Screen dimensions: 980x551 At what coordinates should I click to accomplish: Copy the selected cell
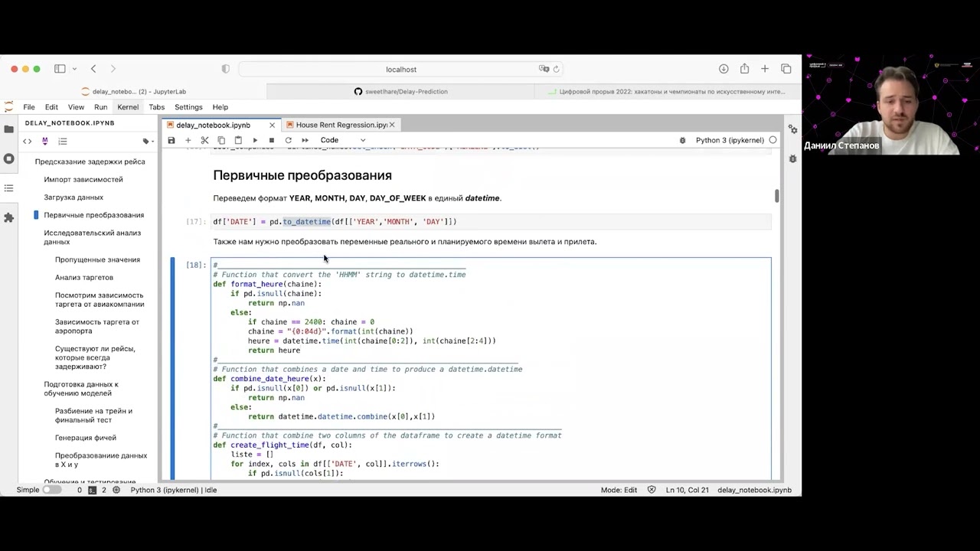(221, 140)
